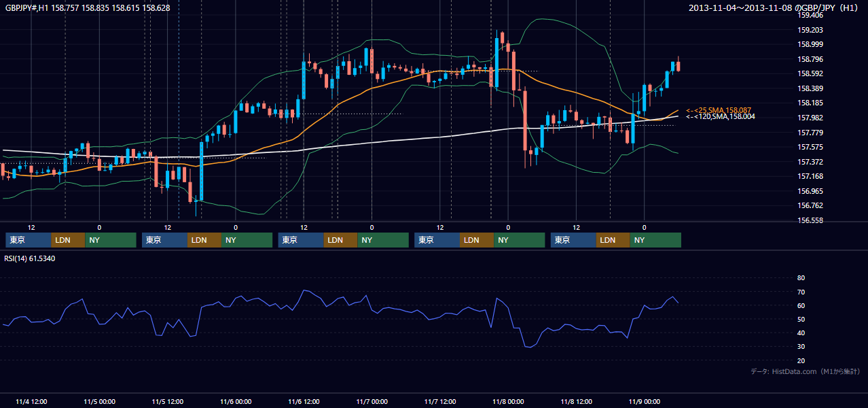Screen dimensions: 868x408
Task: Click the 11/6 00:00 time axis label
Action: point(236,401)
